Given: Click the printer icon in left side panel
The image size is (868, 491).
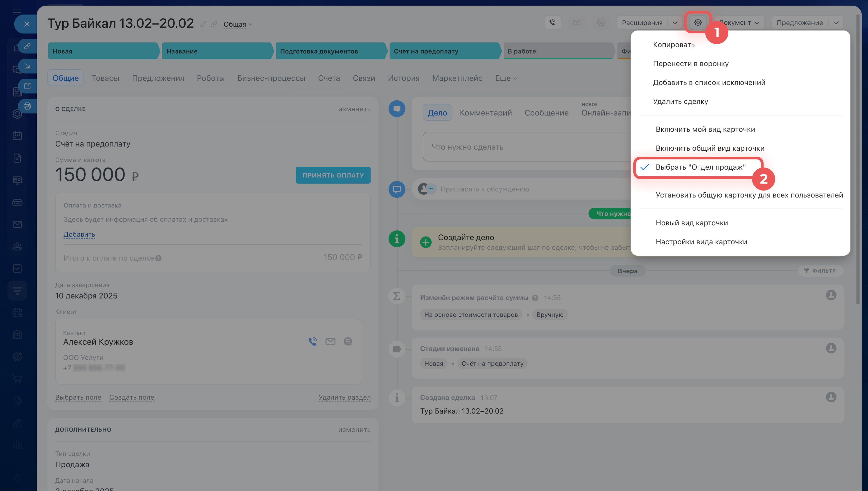Looking at the screenshot, I should [x=27, y=106].
